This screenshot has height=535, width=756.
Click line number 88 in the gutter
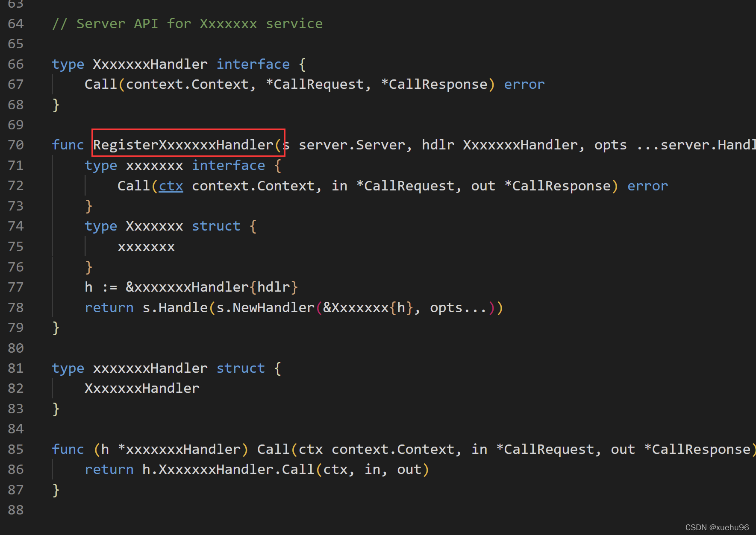tap(16, 510)
